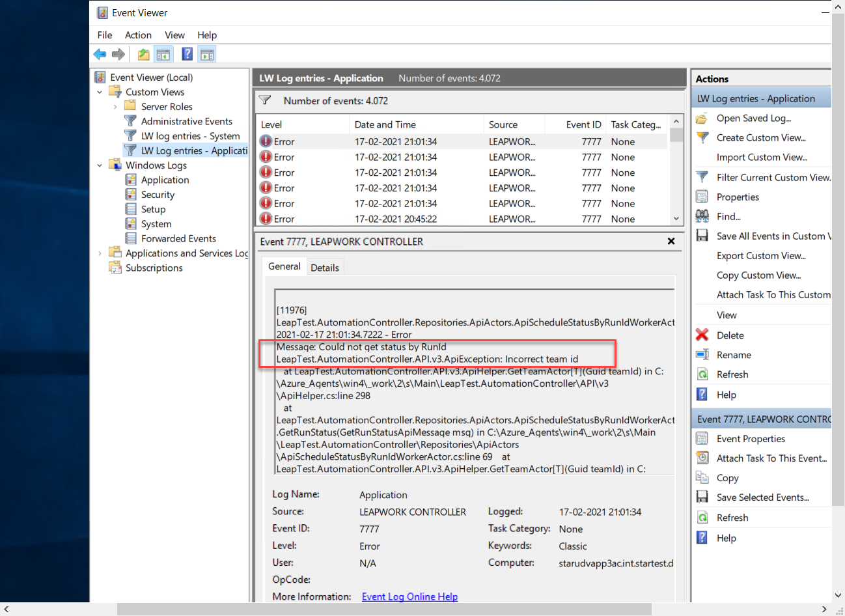845x616 pixels.
Task: Open the File menu
Action: click(x=105, y=35)
